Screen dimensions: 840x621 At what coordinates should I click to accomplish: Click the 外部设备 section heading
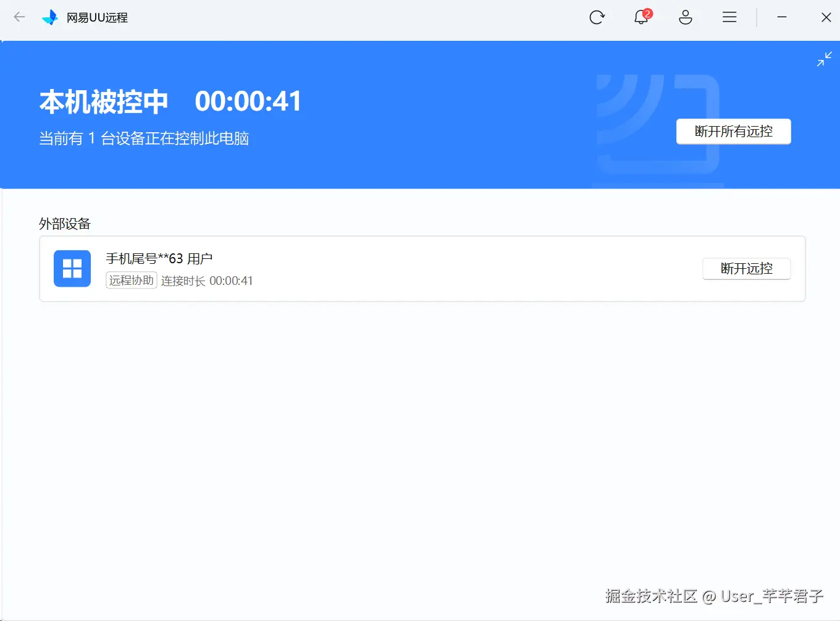[x=65, y=224]
